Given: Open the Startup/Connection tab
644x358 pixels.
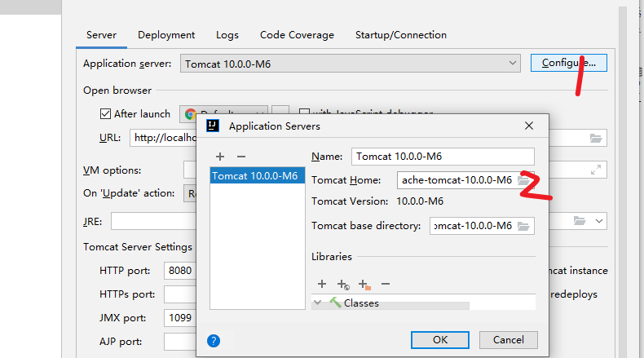Looking at the screenshot, I should point(401,35).
